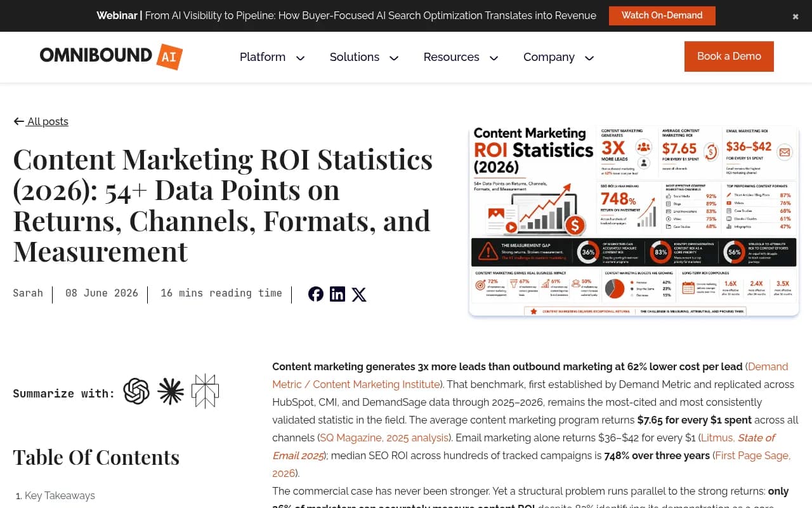
Task: Share the post on X
Action: click(359, 294)
